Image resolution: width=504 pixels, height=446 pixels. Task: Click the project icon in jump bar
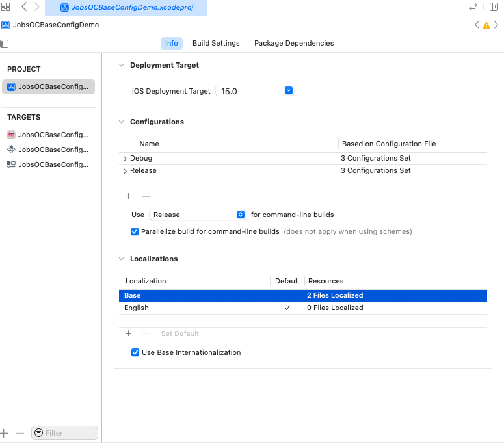[5, 25]
